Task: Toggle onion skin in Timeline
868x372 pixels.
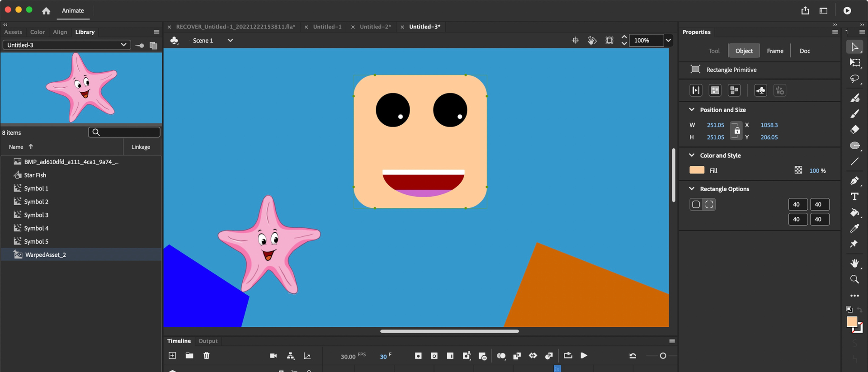Action: (x=501, y=356)
